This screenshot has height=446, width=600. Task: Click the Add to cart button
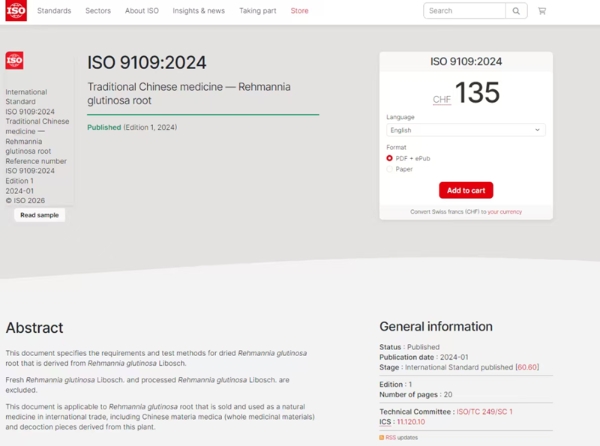coord(466,190)
